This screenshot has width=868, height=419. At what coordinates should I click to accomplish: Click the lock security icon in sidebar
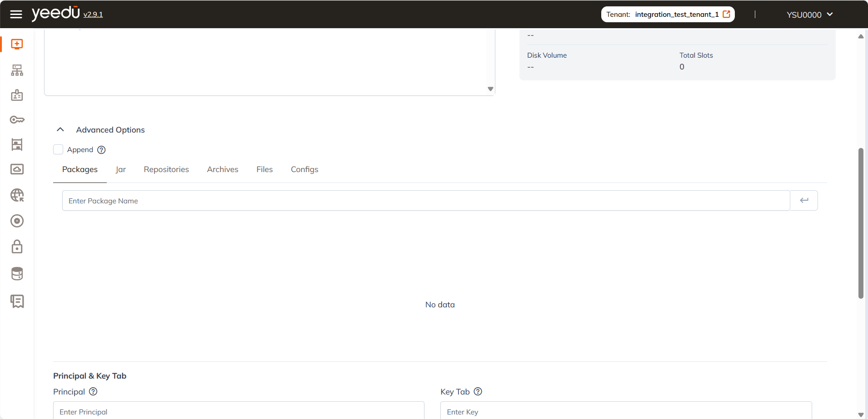(16, 246)
